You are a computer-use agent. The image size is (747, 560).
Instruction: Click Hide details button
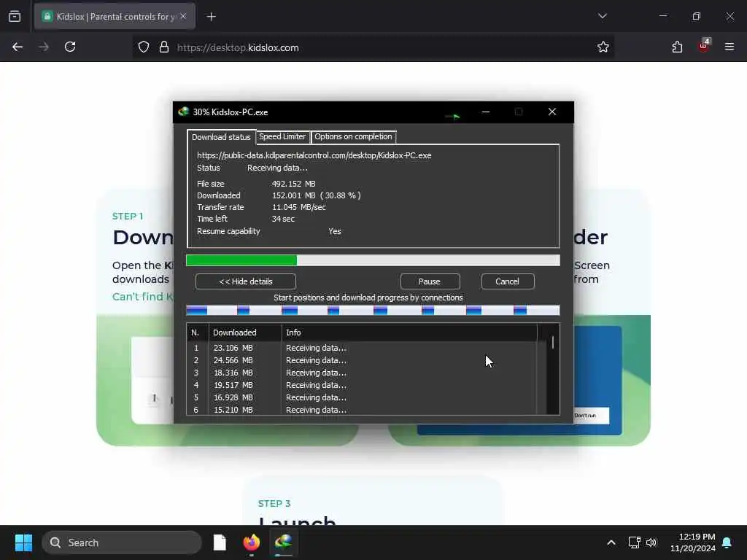pyautogui.click(x=246, y=281)
